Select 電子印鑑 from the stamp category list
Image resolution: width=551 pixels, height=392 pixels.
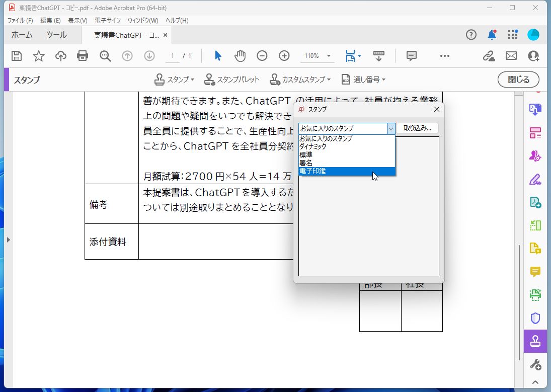coord(332,171)
